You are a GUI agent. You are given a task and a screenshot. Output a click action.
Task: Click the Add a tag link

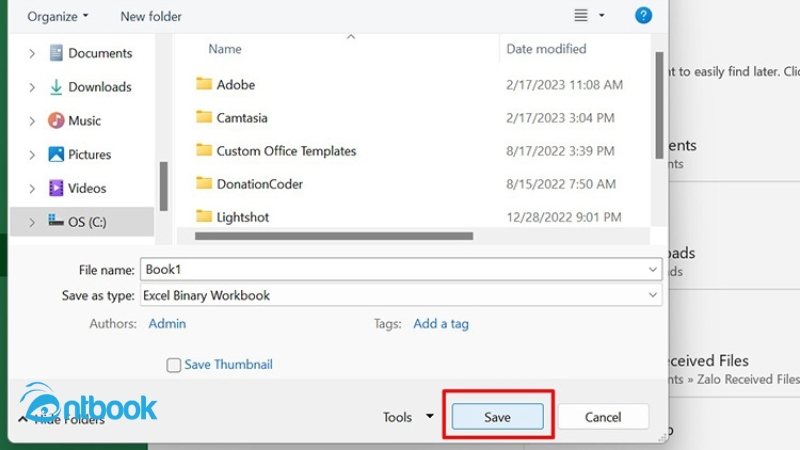point(441,323)
